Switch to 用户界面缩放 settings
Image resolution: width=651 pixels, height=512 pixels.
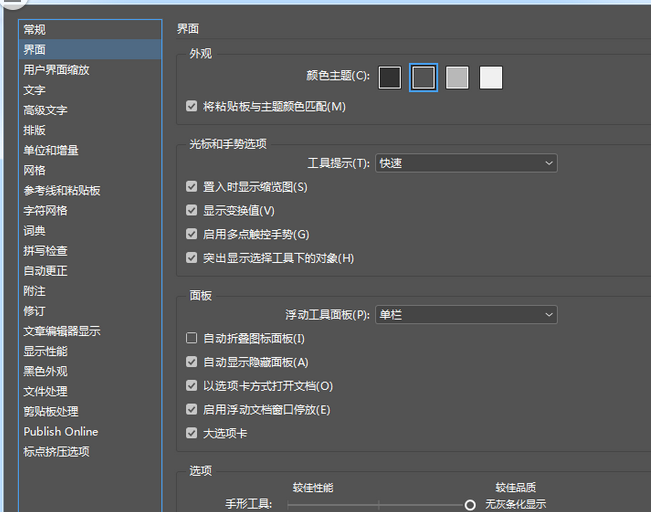click(56, 70)
